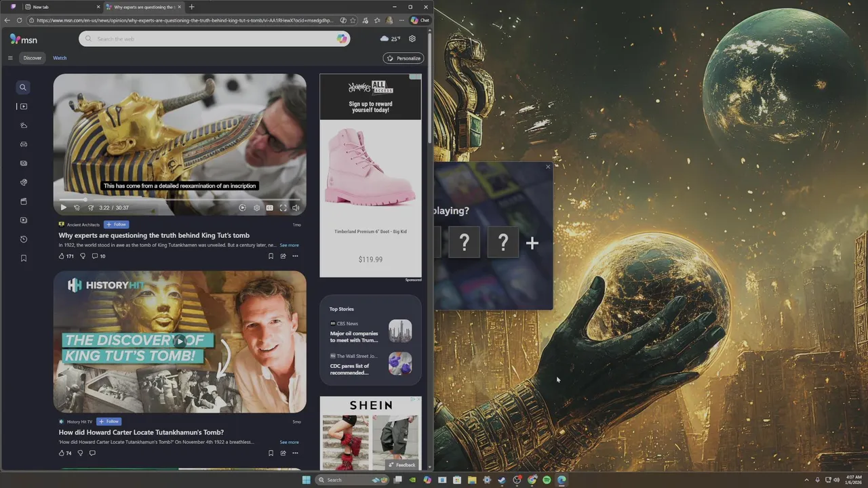This screenshot has width=868, height=488.
Task: Toggle autoplay on the video player
Action: (x=242, y=208)
